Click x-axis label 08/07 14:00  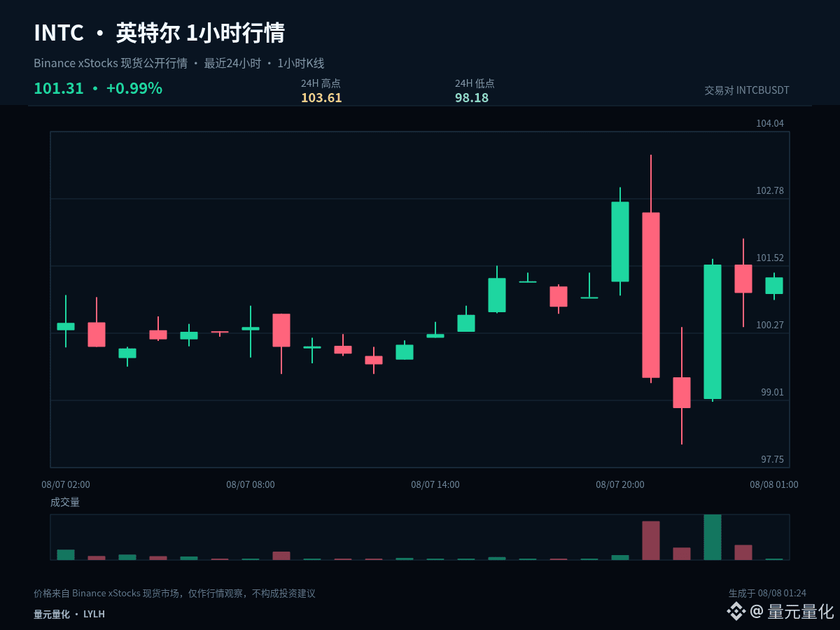tap(435, 484)
